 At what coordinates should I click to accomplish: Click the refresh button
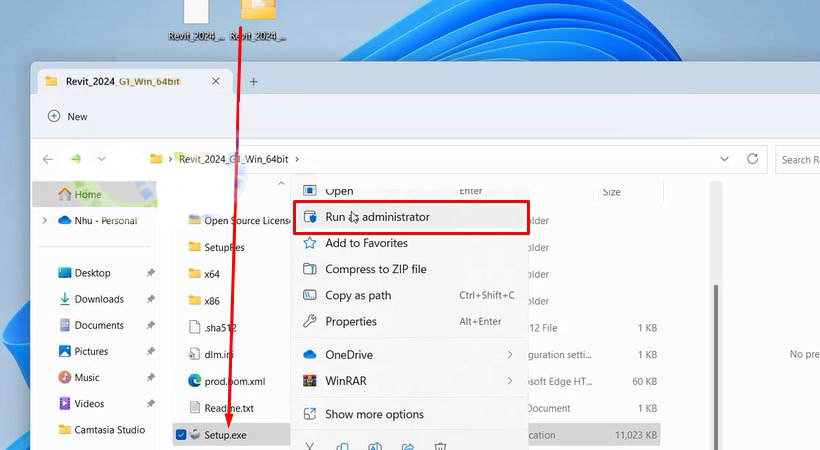753,159
